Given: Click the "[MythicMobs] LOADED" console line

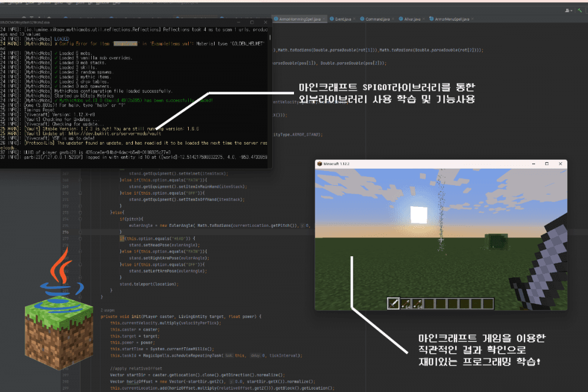Looking at the screenshot, I should (46, 39).
